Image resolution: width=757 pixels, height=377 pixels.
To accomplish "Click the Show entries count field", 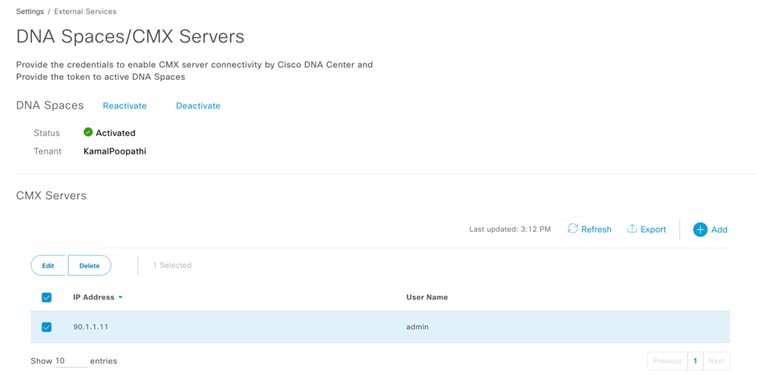I will pyautogui.click(x=71, y=361).
